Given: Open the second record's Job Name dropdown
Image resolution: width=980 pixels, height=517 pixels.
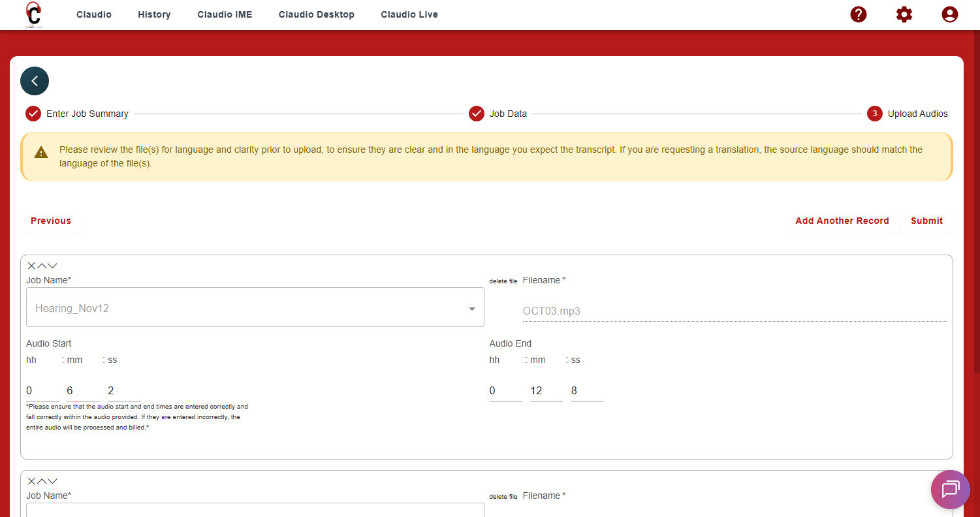Looking at the screenshot, I should click(x=255, y=510).
